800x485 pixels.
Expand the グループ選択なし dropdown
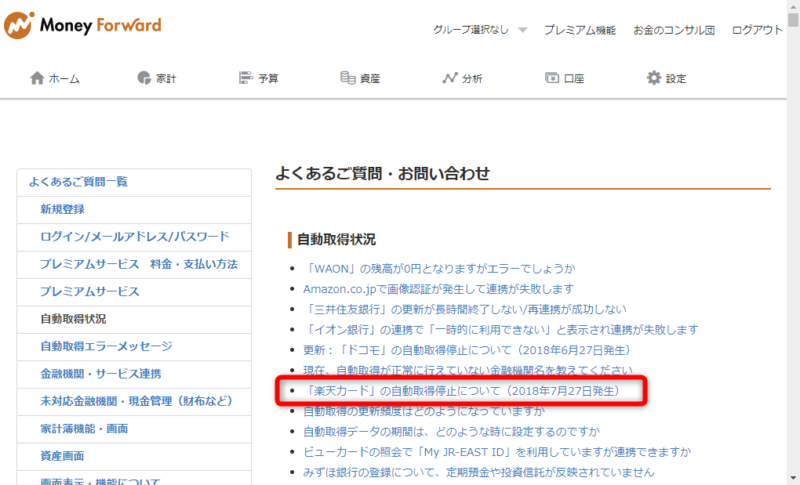click(522, 30)
